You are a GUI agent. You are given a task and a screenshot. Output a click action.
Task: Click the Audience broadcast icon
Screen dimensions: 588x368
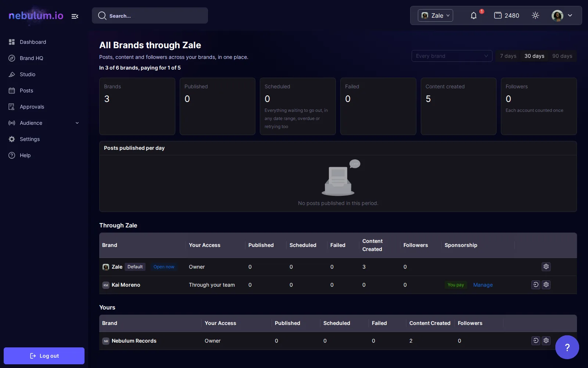[x=12, y=123]
